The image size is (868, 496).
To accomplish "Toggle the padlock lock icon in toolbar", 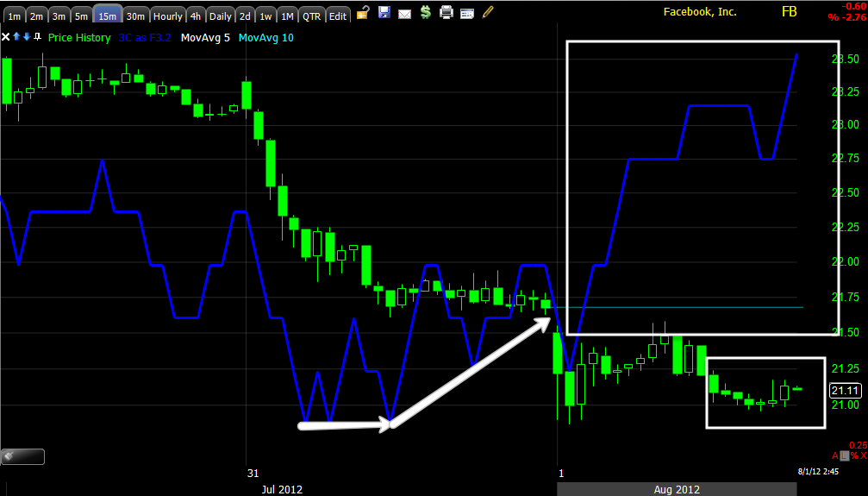I will click(363, 12).
